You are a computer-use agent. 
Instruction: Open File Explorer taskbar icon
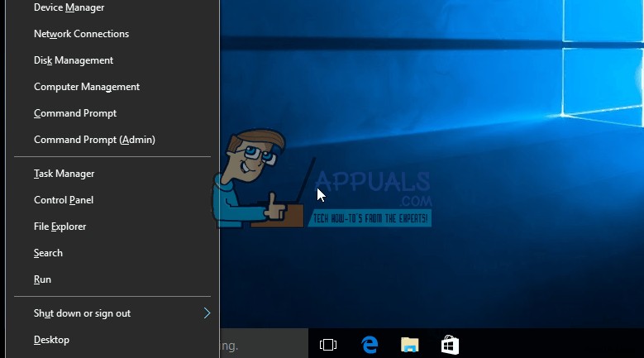pos(409,345)
